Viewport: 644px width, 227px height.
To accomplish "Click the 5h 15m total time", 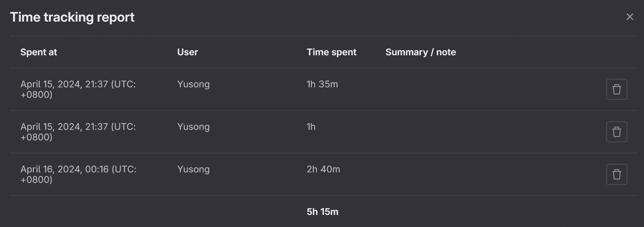I will click(x=322, y=212).
